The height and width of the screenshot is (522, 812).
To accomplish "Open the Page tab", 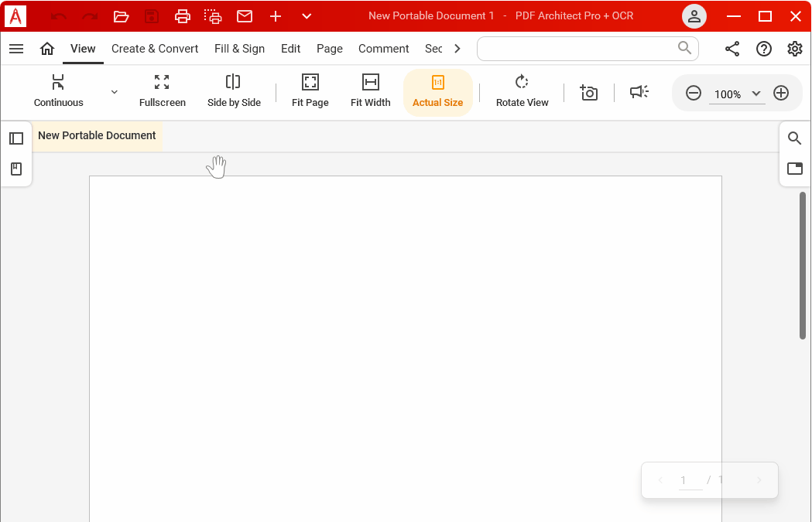I will (x=329, y=49).
